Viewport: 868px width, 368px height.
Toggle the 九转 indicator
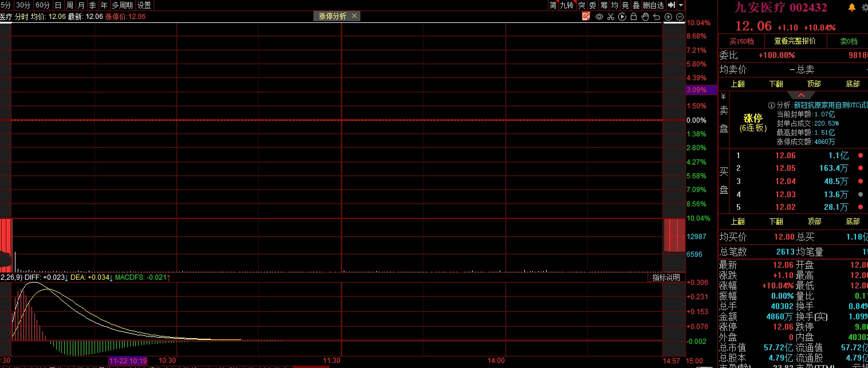[567, 5]
